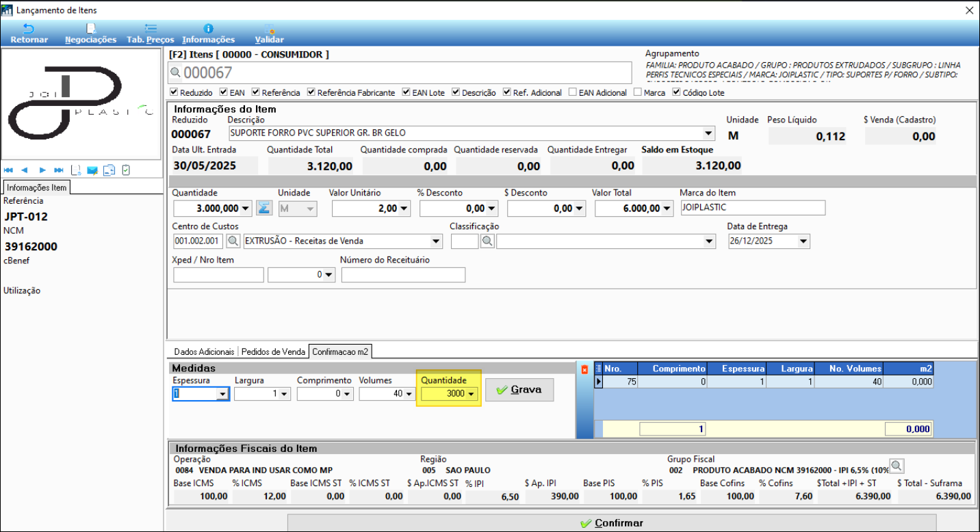Uncheck the Reduzido checkbox
This screenshot has height=532, width=980.
point(174,92)
